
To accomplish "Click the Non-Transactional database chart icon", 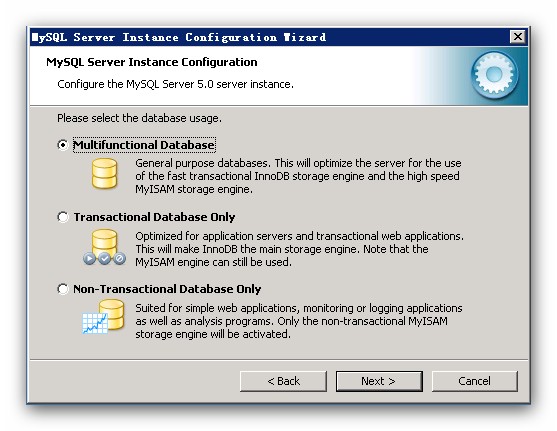I will pos(103,316).
